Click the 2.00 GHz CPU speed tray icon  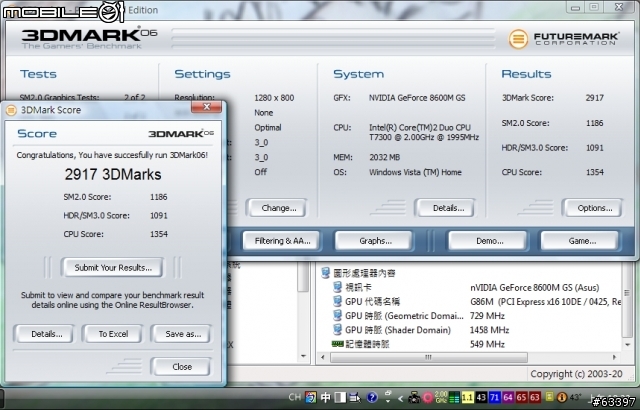(x=441, y=397)
